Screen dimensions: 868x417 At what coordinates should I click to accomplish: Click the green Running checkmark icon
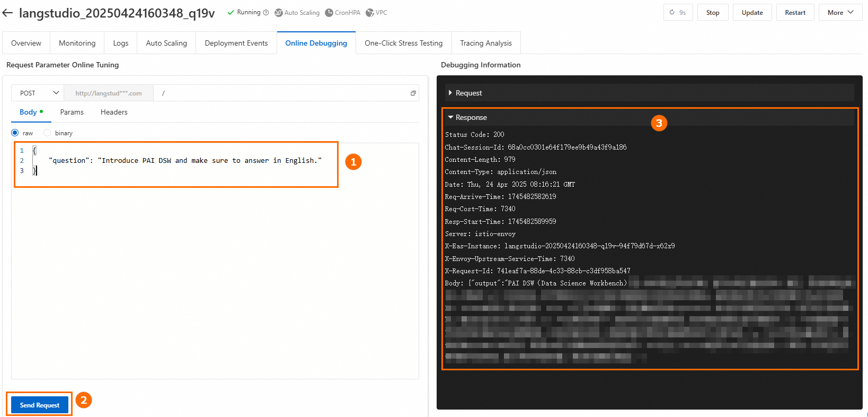231,13
